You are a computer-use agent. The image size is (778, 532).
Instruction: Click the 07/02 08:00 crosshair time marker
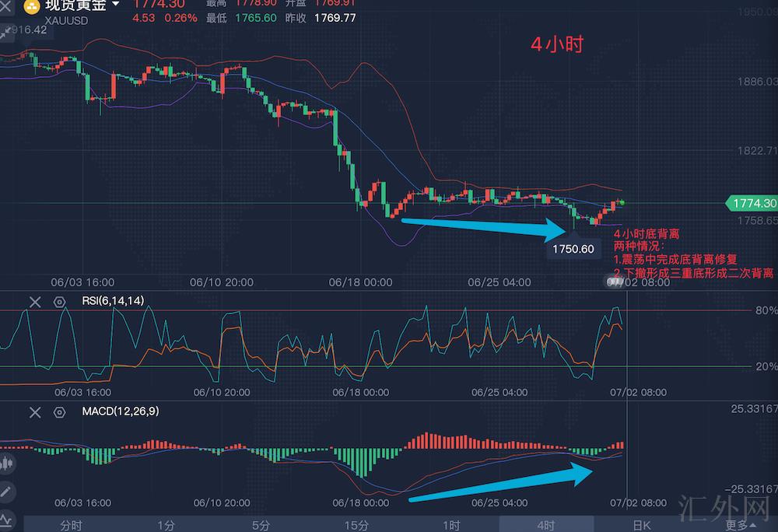click(x=638, y=282)
